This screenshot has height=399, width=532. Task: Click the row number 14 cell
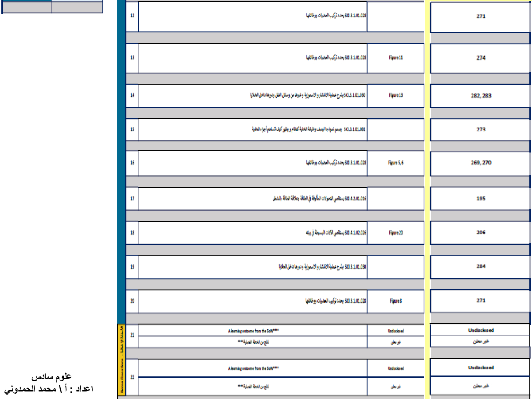pos(132,95)
